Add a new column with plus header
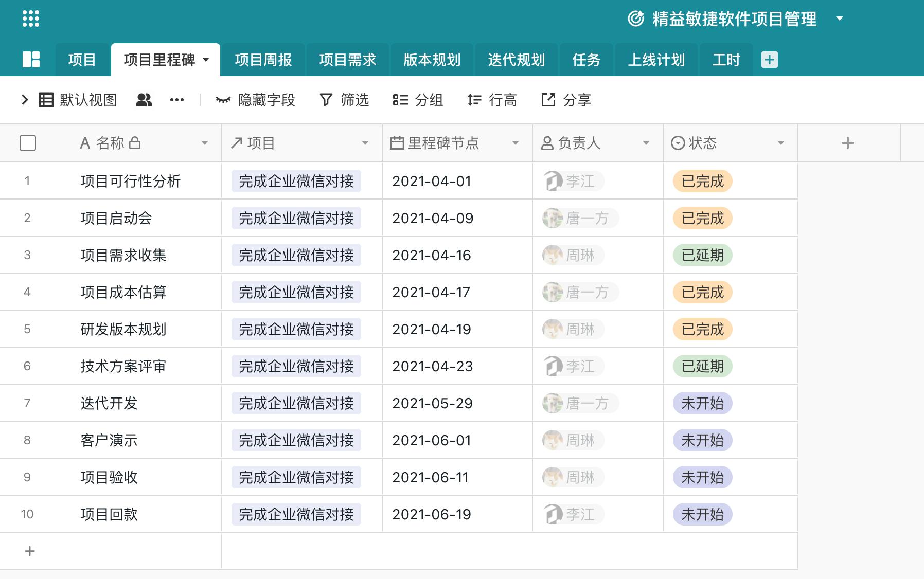Image resolution: width=924 pixels, height=579 pixels. pyautogui.click(x=848, y=143)
